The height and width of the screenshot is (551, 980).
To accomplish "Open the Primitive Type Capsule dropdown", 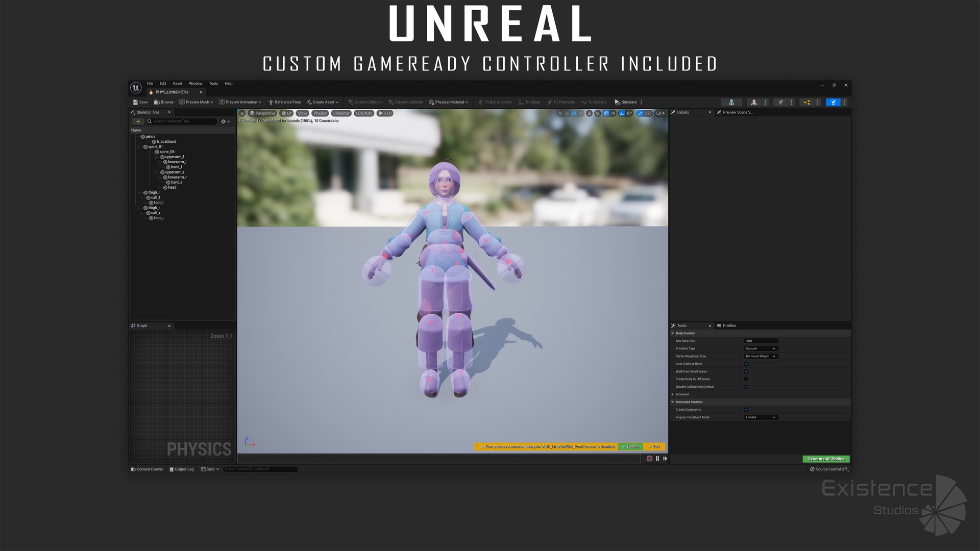I will coord(761,348).
